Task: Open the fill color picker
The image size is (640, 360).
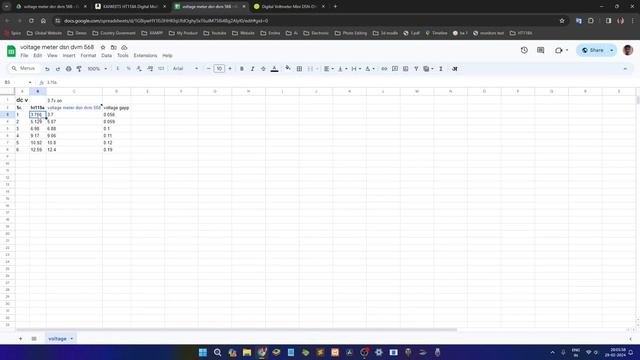Action: 288,69
